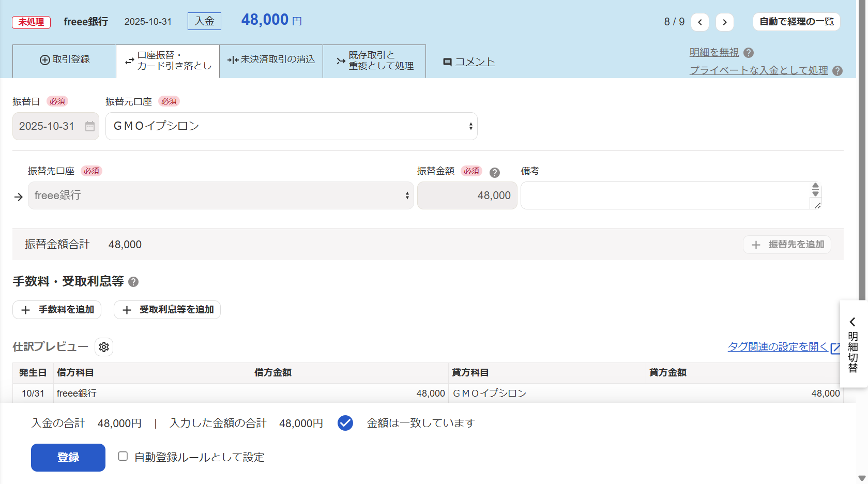Image resolution: width=868 pixels, height=484 pixels.
Task: Go to previous statement with left chevron
Action: 700,22
